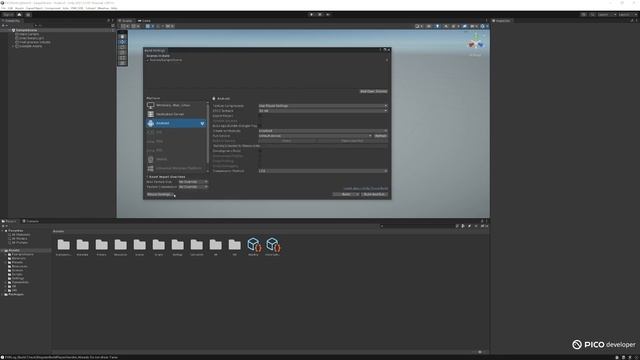640x360 pixels.
Task: Select the WebGL platform entry
Action: 176,159
